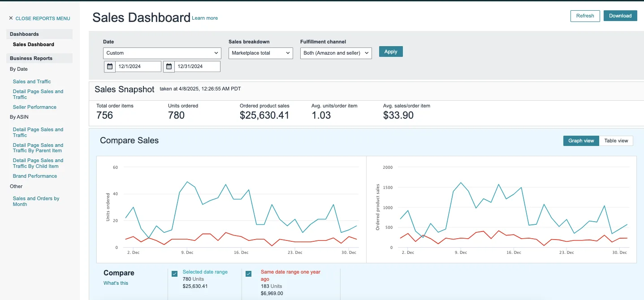Open the Brand Performance report
Image resolution: width=644 pixels, height=300 pixels.
pyautogui.click(x=35, y=176)
